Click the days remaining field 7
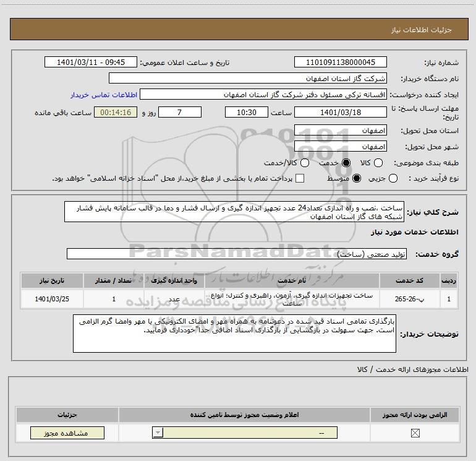The width and height of the screenshot is (476, 461). click(x=180, y=112)
